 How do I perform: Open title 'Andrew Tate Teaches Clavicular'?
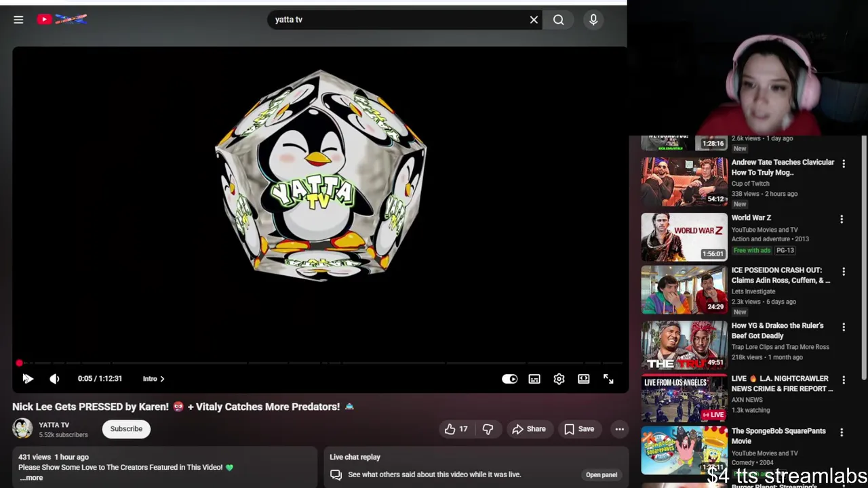pyautogui.click(x=783, y=167)
